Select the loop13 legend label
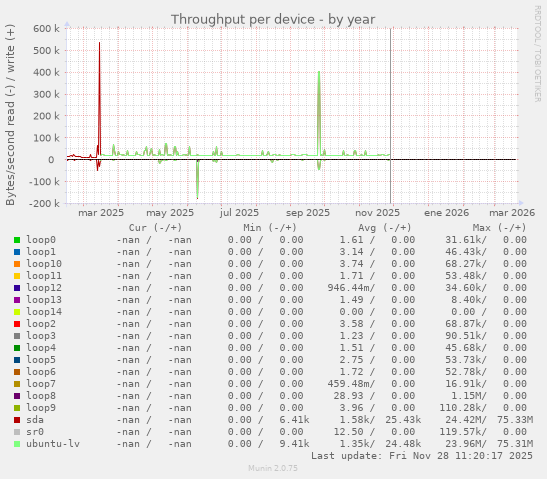Image resolution: width=547 pixels, height=479 pixels. coord(44,300)
